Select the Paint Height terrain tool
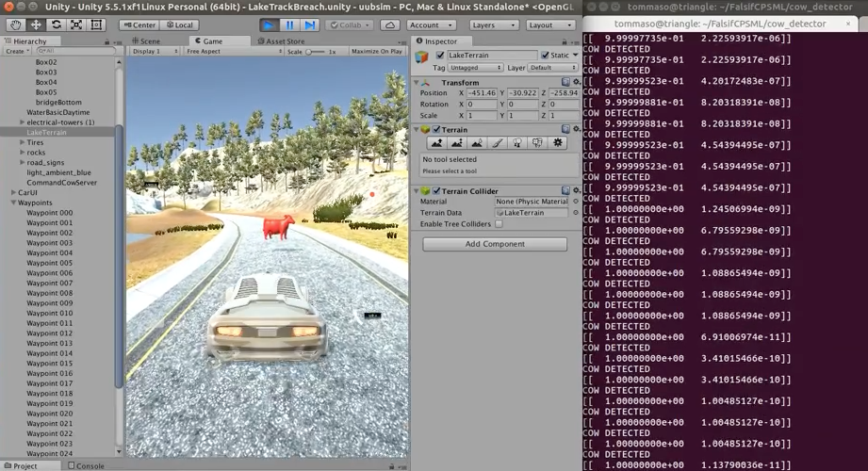The image size is (868, 471). point(457,143)
